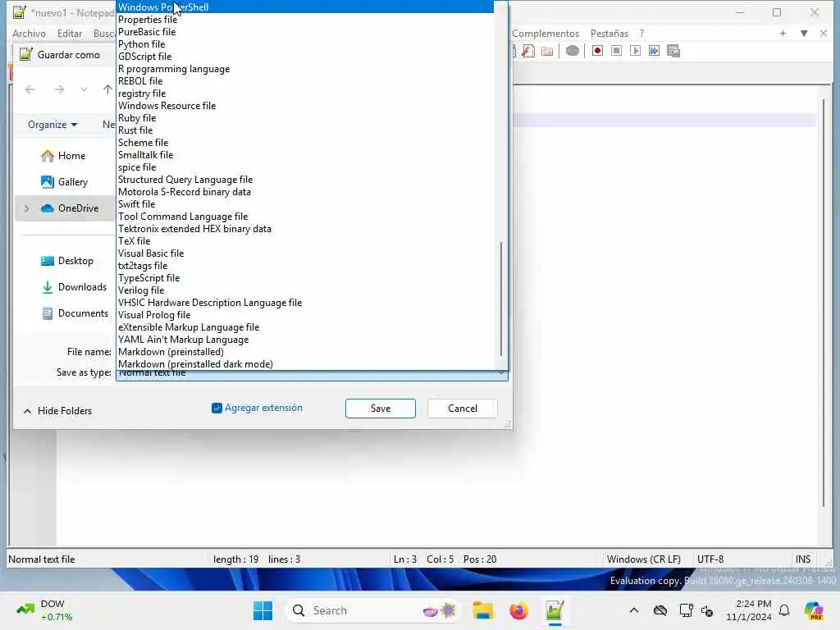
Task: Choose eXtensible Markup Language file type
Action: [305, 328]
